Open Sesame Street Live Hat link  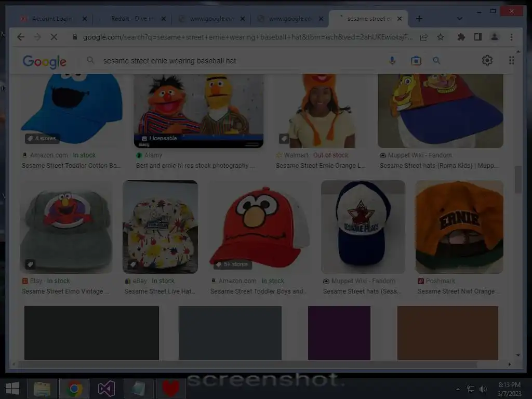[160, 291]
